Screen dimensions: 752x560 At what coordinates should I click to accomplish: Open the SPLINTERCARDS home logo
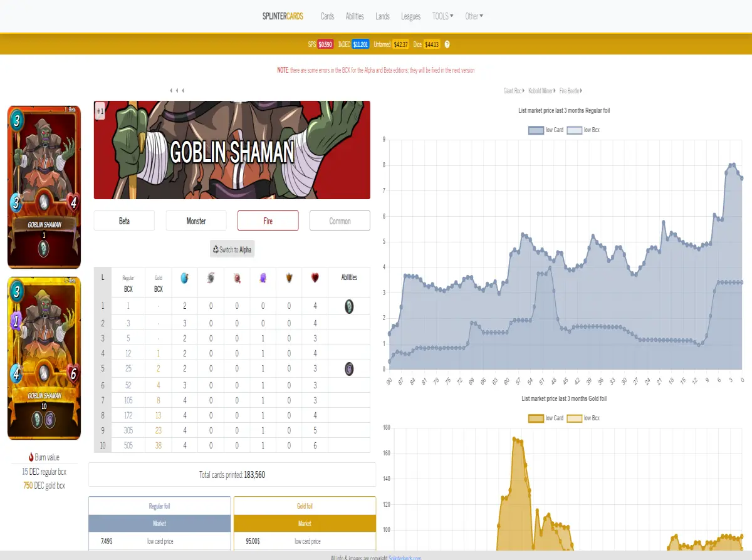click(283, 16)
